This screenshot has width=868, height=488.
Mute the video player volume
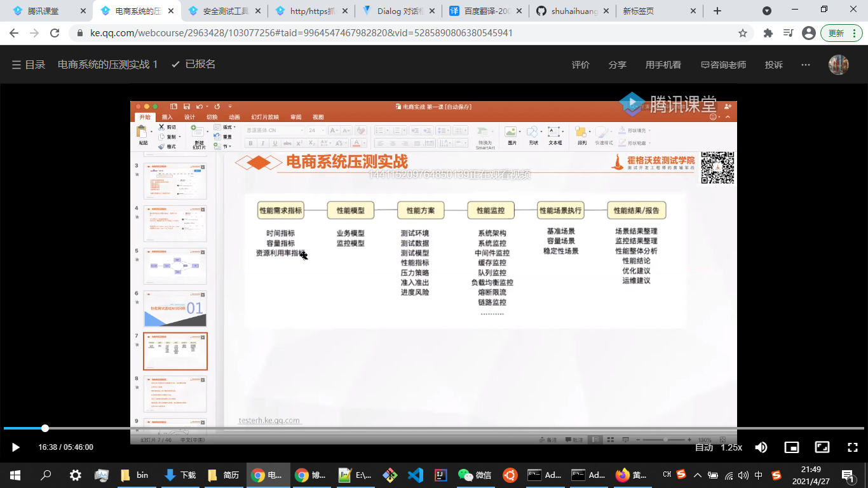(761, 447)
